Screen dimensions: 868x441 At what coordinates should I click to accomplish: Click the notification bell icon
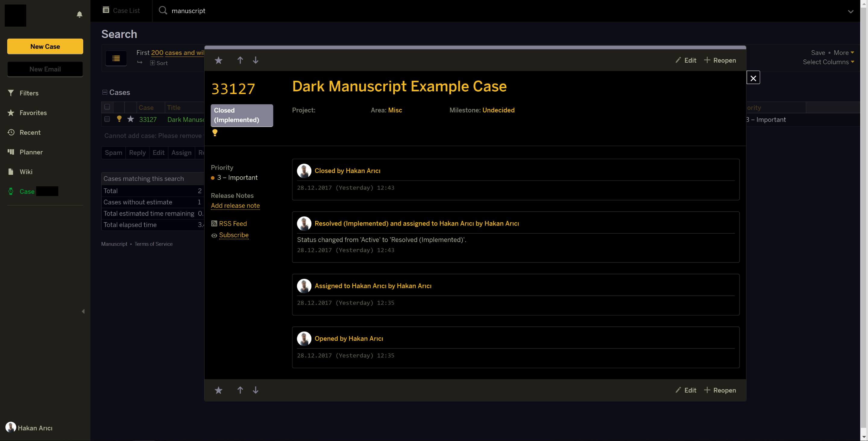click(x=80, y=14)
